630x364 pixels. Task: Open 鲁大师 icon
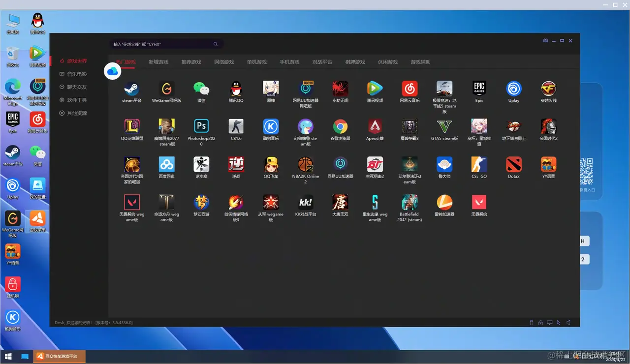pyautogui.click(x=444, y=164)
